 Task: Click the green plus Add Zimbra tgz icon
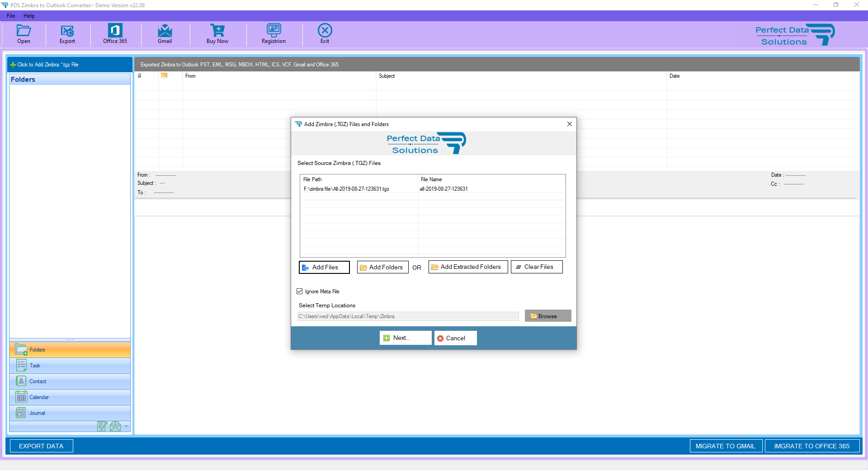(x=13, y=65)
